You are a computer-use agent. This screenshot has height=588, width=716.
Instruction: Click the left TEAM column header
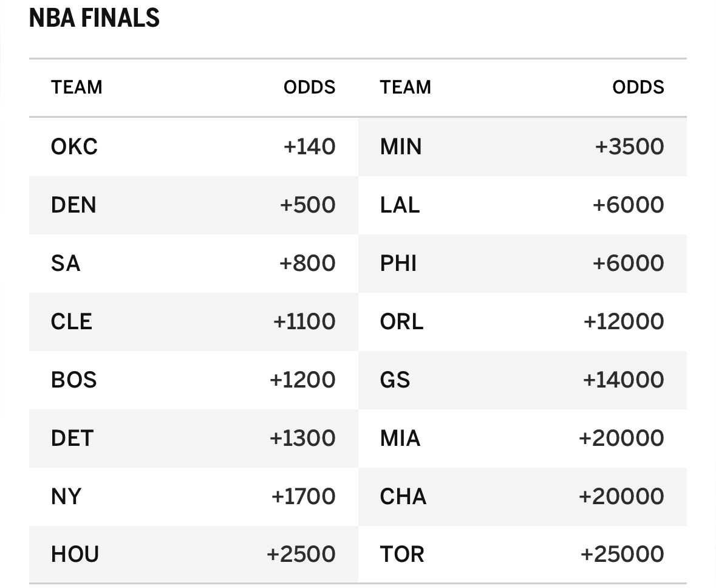click(x=77, y=87)
